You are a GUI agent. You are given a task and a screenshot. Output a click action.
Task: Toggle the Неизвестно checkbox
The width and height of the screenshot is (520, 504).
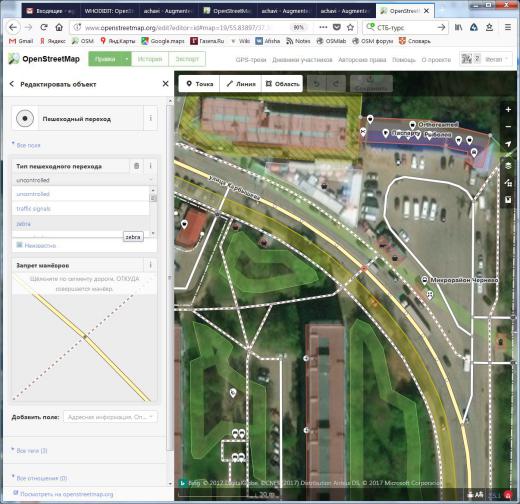(19, 245)
